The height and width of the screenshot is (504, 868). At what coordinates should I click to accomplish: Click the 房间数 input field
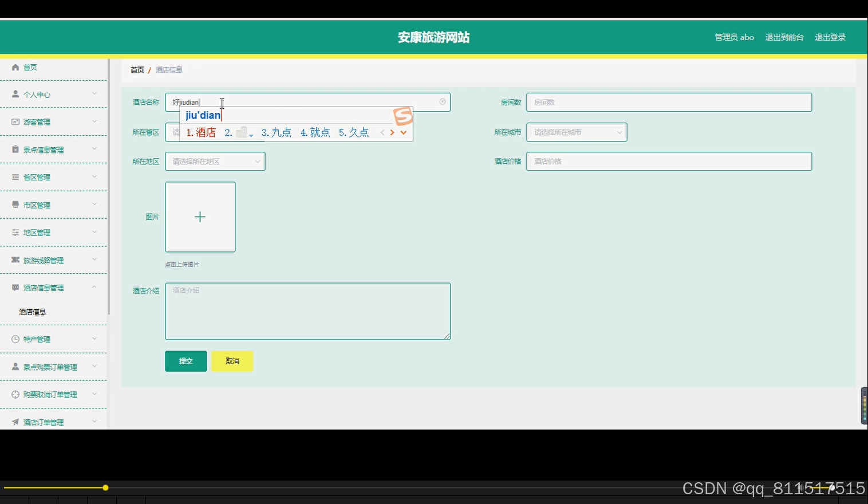(x=669, y=102)
